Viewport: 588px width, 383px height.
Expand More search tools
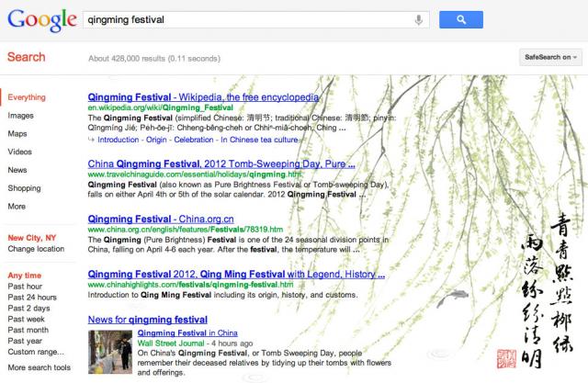click(x=39, y=367)
